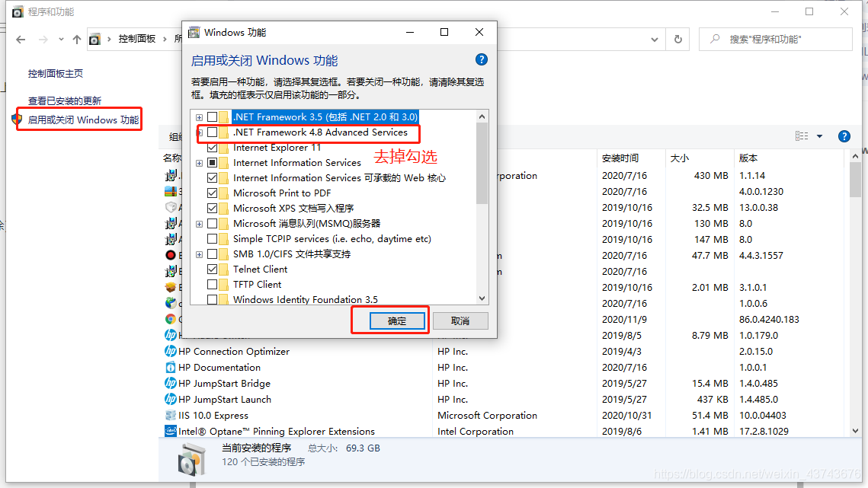Uncheck Internet Explorer 11
This screenshot has width=868, height=488.
click(x=212, y=148)
